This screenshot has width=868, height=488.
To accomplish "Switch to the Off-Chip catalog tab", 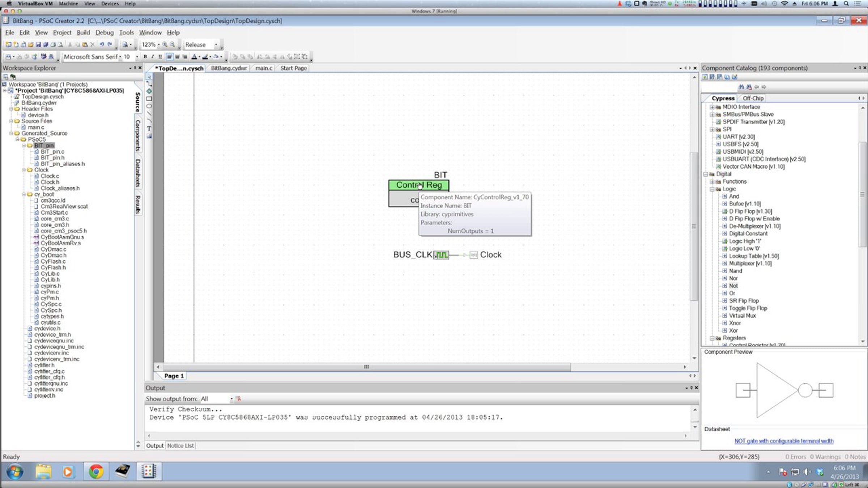I will point(753,98).
